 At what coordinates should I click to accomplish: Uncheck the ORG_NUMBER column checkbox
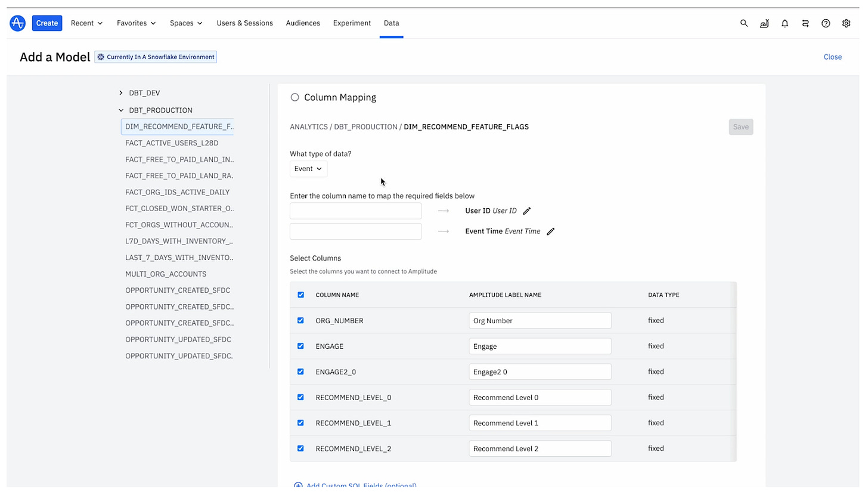(x=300, y=320)
